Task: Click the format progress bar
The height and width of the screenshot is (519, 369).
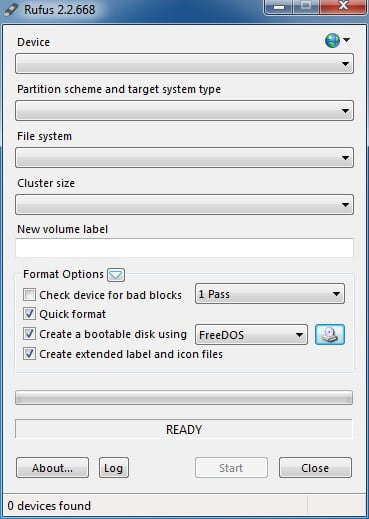Action: click(x=184, y=398)
